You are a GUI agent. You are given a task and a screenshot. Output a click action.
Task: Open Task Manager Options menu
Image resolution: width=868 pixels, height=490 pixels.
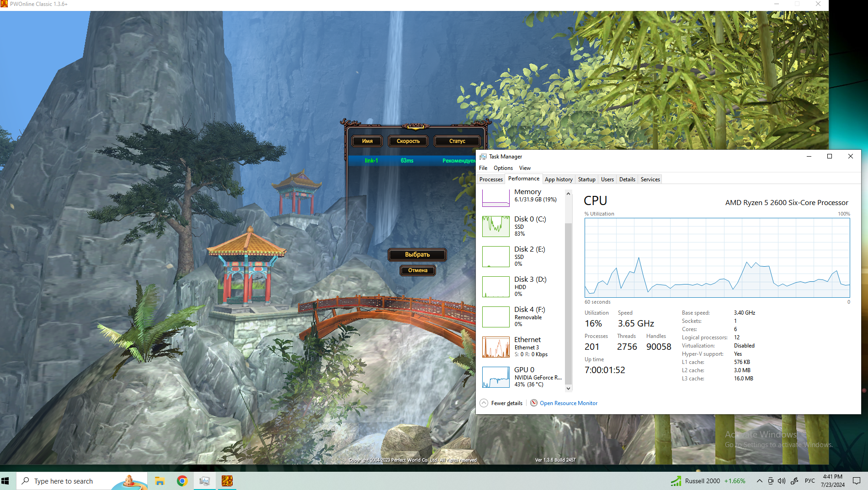tap(503, 168)
